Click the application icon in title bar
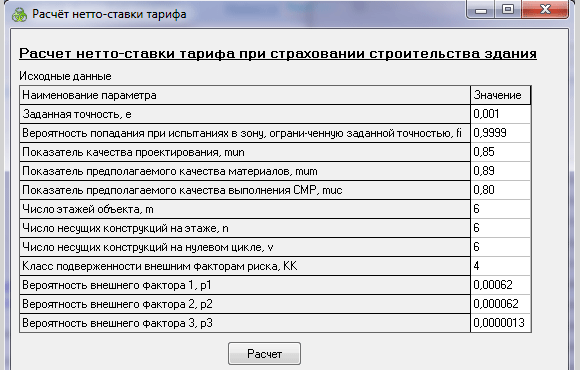 [19, 15]
